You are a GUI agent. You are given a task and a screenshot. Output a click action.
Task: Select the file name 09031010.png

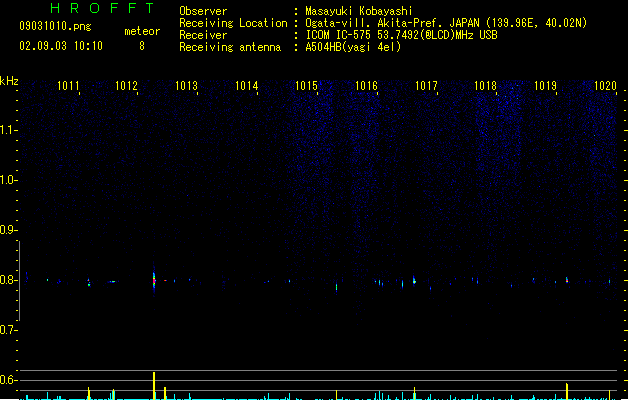pyautogui.click(x=55, y=26)
